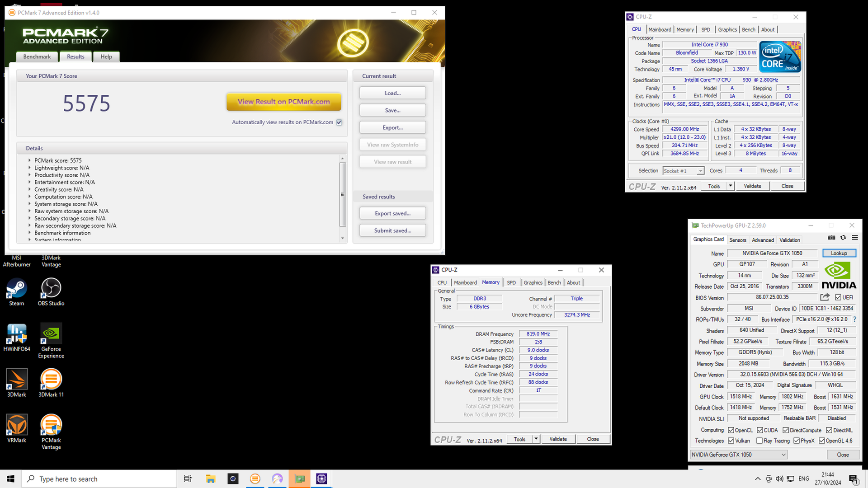Click network icon in system tray
The height and width of the screenshot is (488, 868).
791,479
